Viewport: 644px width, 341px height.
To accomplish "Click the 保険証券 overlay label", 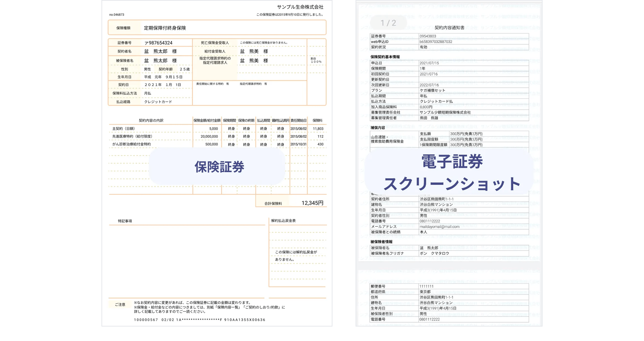I will pos(219,167).
